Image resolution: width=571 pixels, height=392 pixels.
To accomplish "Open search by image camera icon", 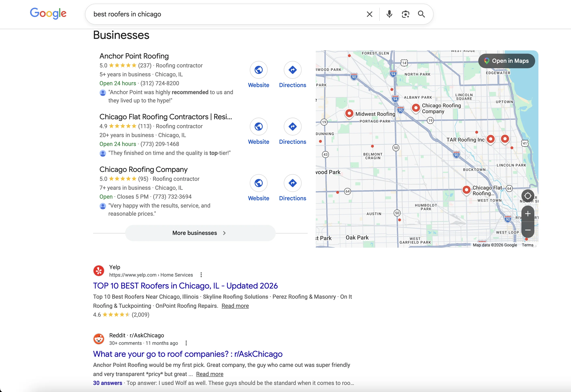I will [405, 14].
